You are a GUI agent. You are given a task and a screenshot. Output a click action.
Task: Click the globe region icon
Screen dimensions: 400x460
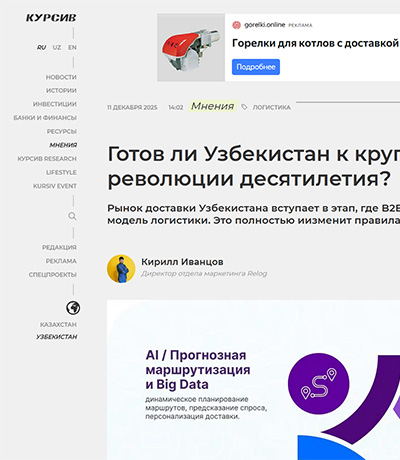(x=73, y=308)
